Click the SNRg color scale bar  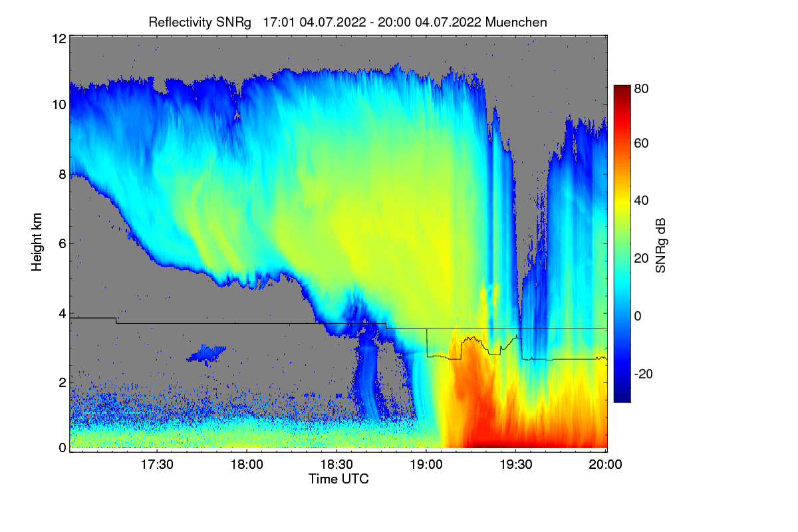(621, 243)
